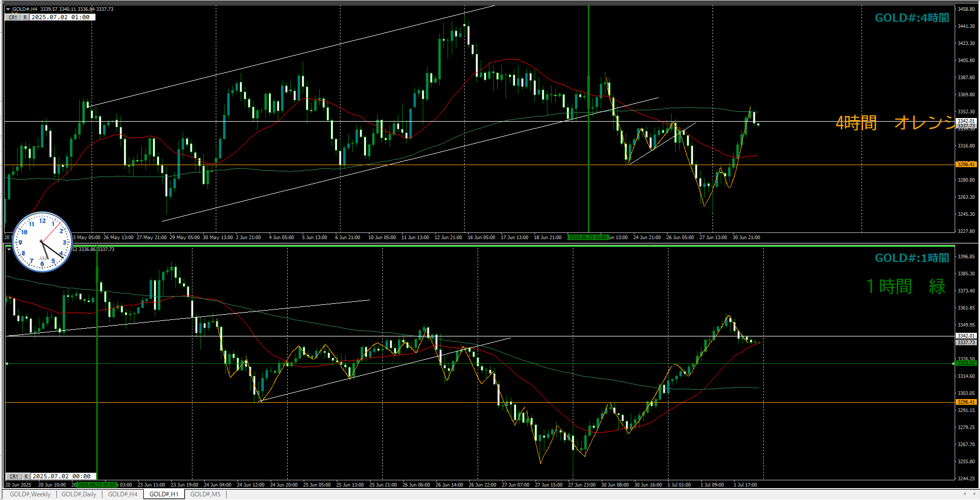Click the 1 Jul 17:00 label on the H1 time axis
The image size is (980, 500).
pyautogui.click(x=745, y=485)
